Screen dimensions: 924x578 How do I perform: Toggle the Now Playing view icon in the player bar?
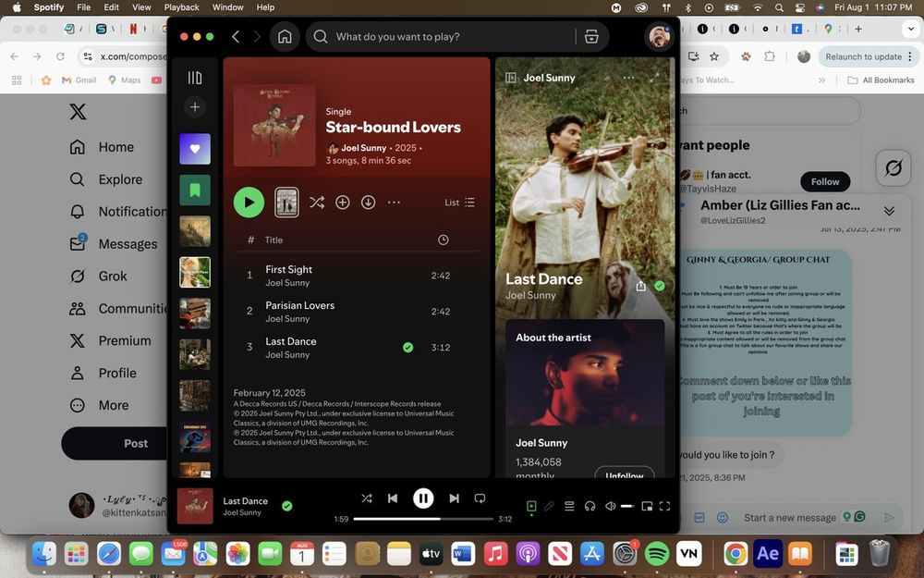click(x=531, y=506)
